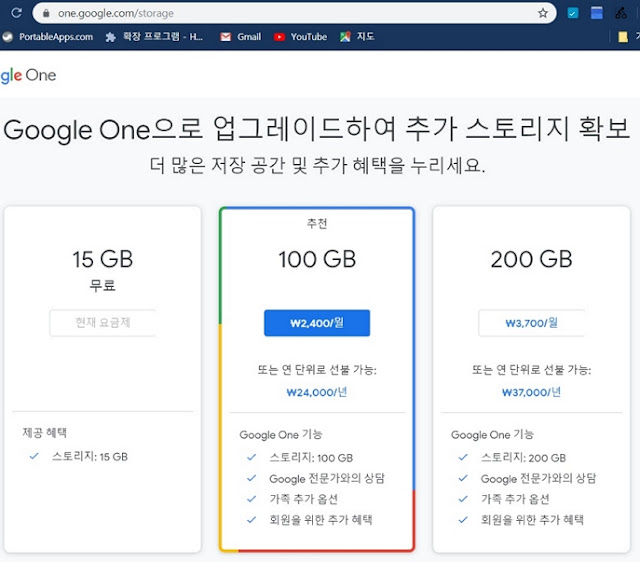
Task: Click the 100 GB plan heading
Action: (x=317, y=259)
